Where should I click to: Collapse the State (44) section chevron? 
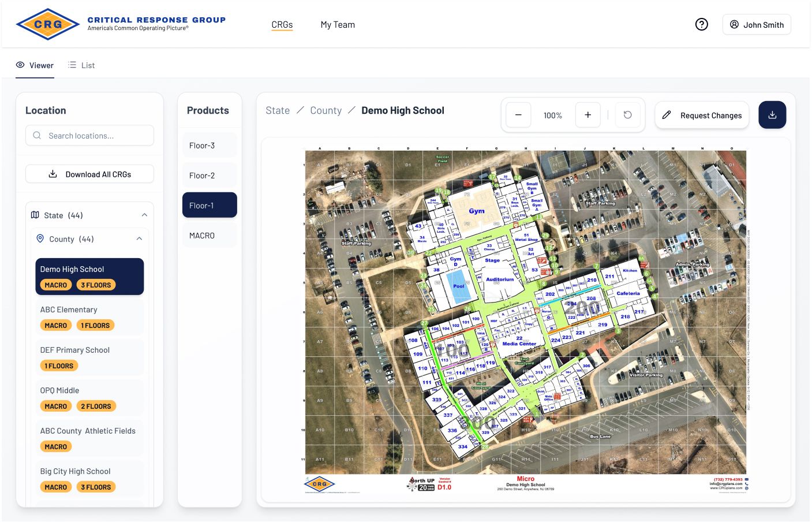coord(144,215)
